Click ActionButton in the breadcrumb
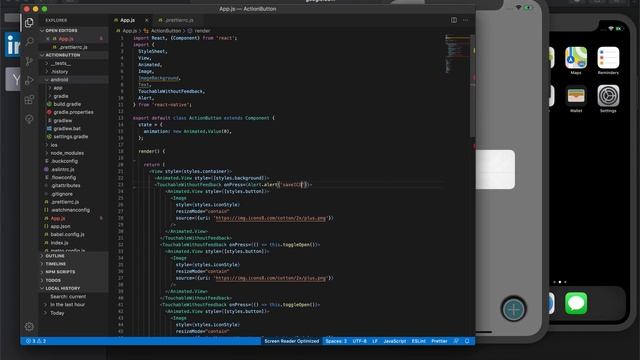The height and width of the screenshot is (360, 640). coord(166,31)
